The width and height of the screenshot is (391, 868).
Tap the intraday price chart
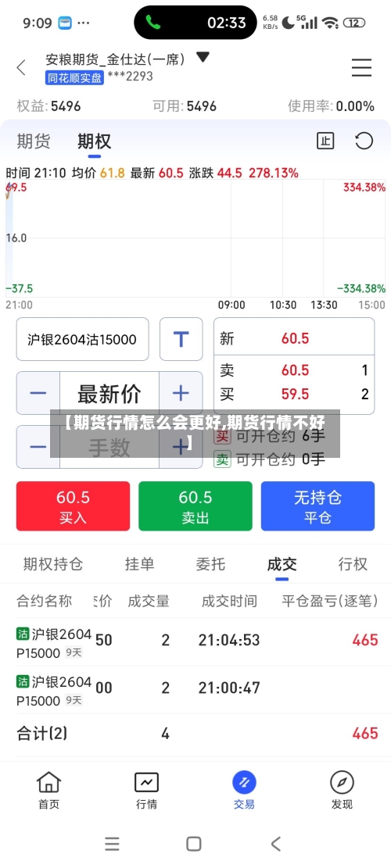(195, 238)
